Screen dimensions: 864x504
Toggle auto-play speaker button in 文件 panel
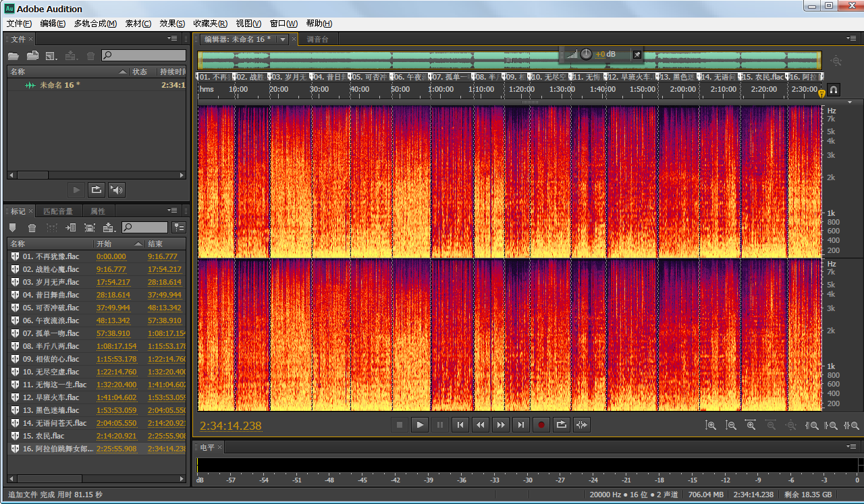coord(117,190)
